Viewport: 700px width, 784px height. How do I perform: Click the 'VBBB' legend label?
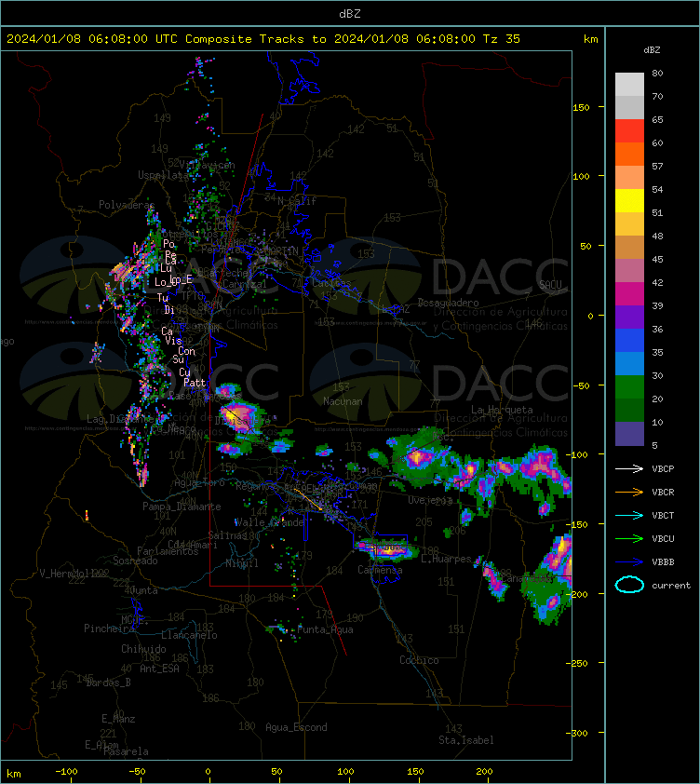click(663, 562)
